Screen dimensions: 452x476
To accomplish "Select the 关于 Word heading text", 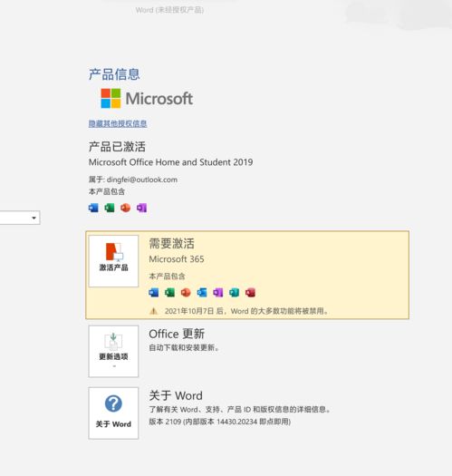I will pyautogui.click(x=176, y=395).
